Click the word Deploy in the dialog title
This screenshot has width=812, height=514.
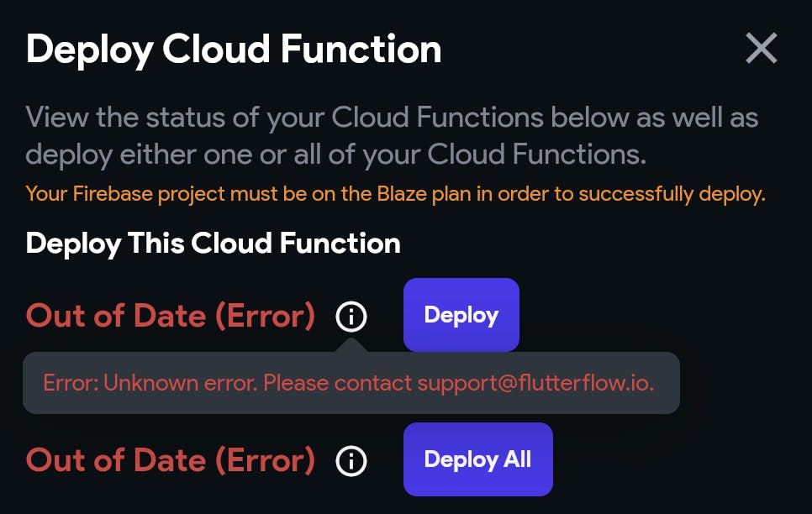[x=89, y=50]
